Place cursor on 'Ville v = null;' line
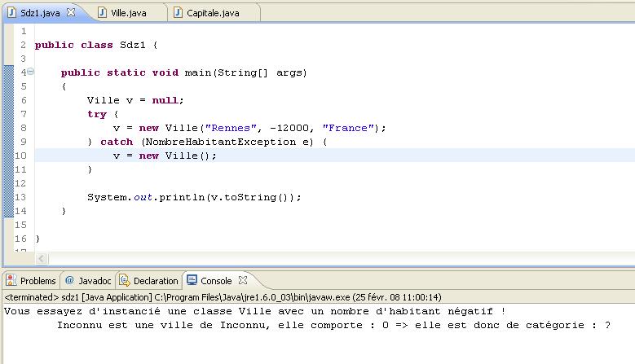The image size is (635, 364). coord(135,100)
